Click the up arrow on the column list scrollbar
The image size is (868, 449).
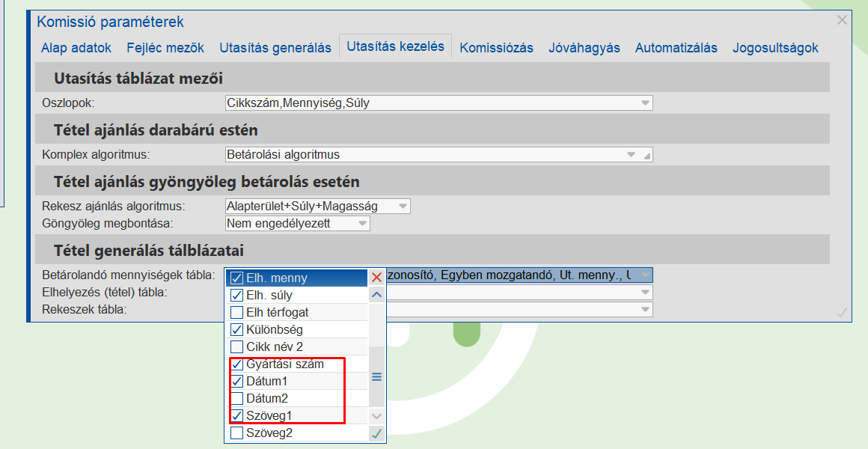(376, 293)
